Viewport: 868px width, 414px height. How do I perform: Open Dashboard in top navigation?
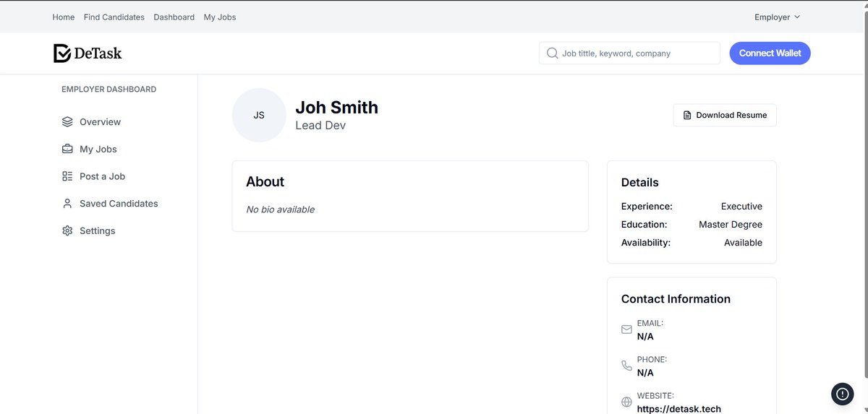[174, 17]
